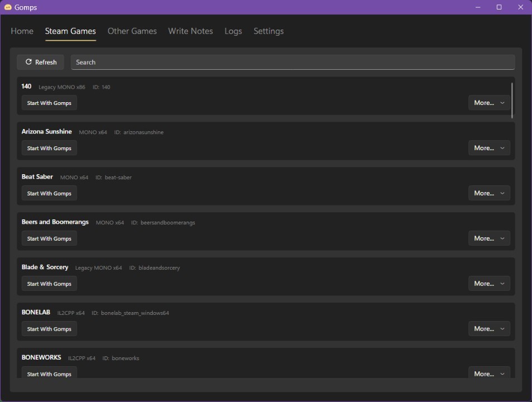Open the Home tab
The image size is (532, 402).
(22, 31)
